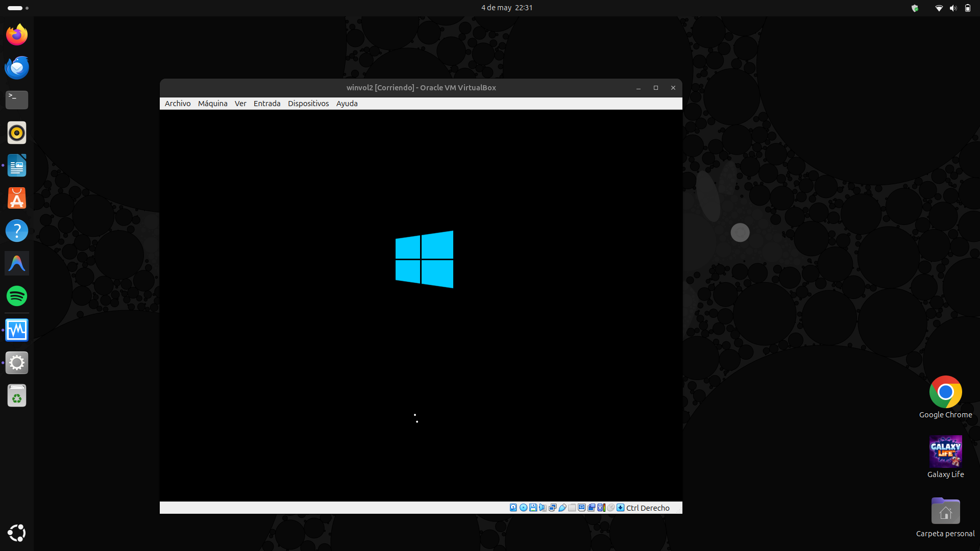Launch Firefox from the dock

[x=17, y=35]
